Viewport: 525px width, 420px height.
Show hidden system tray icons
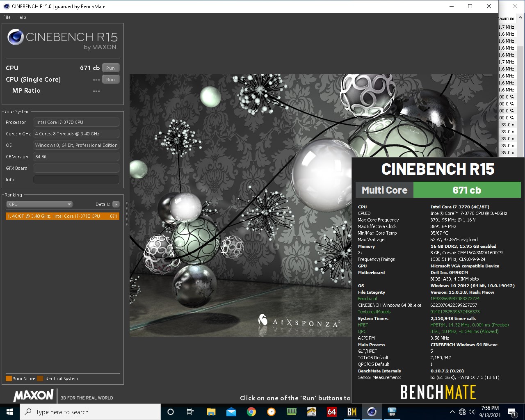point(452,412)
